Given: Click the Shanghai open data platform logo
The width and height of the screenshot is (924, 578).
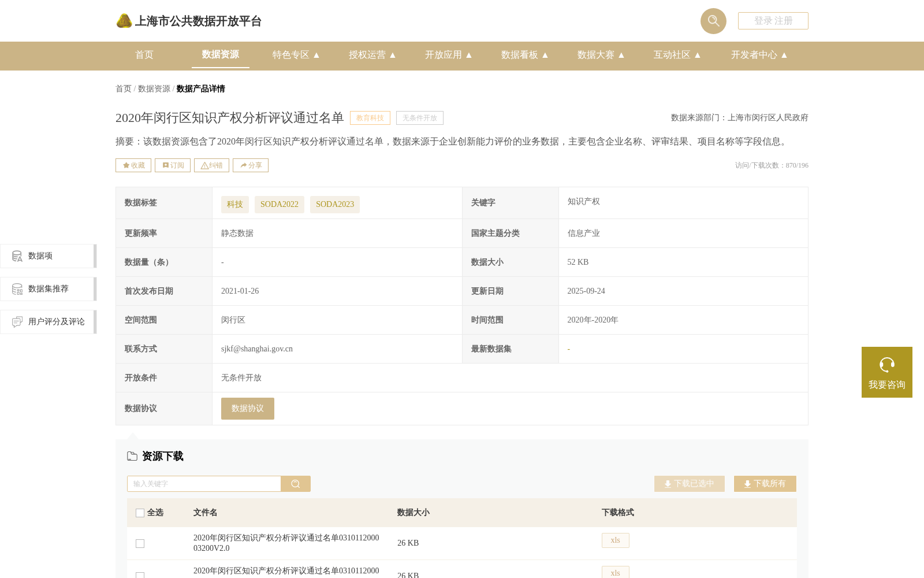Looking at the screenshot, I should point(189,21).
